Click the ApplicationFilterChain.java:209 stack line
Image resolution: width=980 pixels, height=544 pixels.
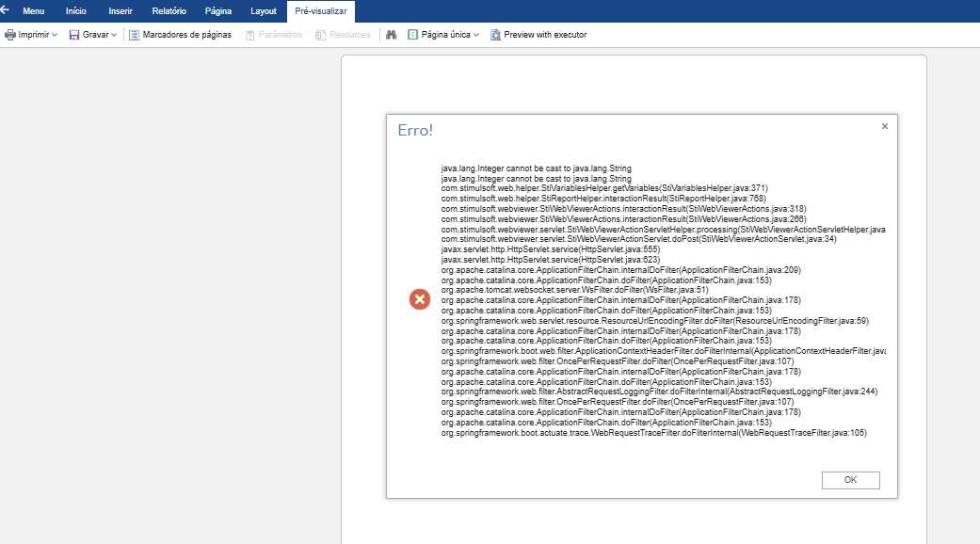620,270
